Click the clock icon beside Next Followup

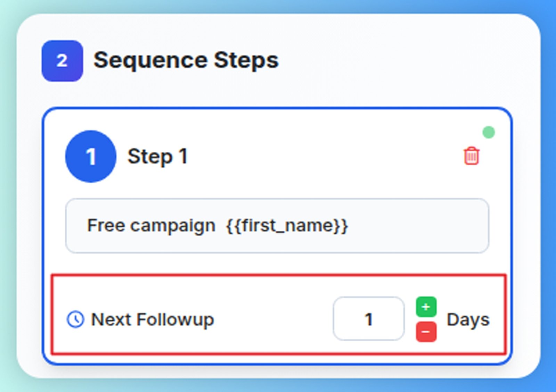pos(75,319)
